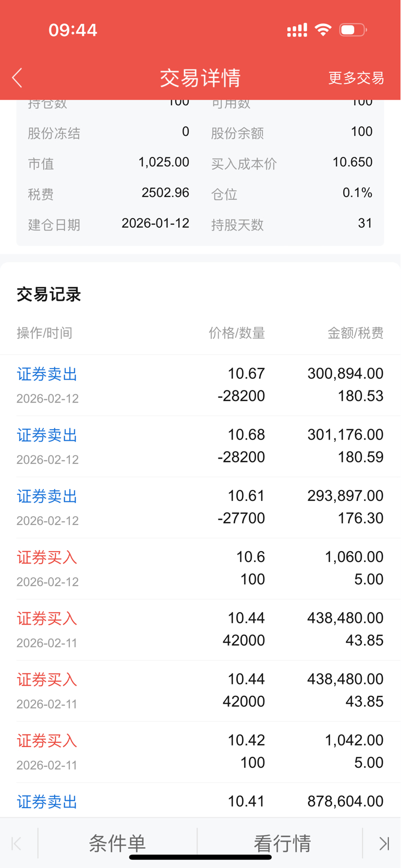
Task: Tap the 操作/时间 column header
Action: pos(44,333)
